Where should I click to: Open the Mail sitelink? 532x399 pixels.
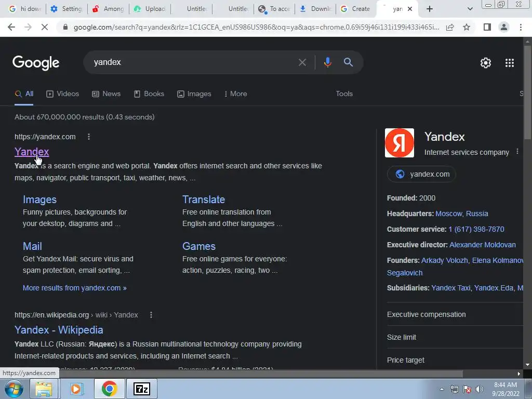tap(32, 246)
